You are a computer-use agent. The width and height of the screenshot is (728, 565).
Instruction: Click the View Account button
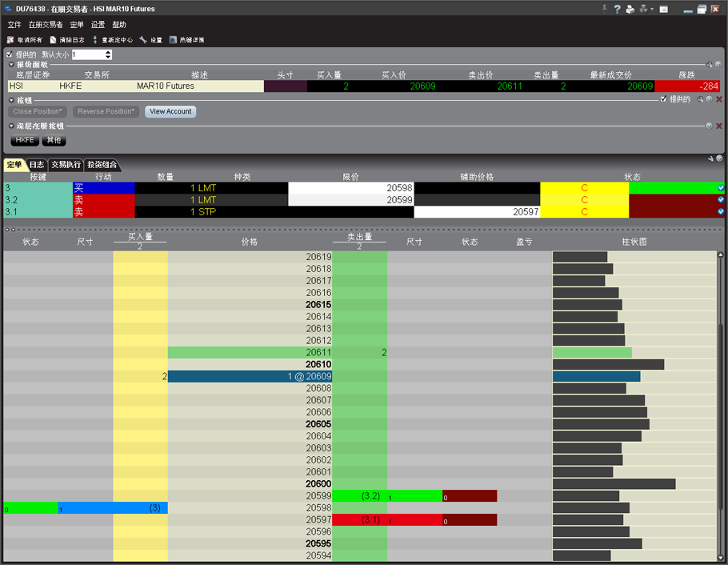pyautogui.click(x=170, y=112)
